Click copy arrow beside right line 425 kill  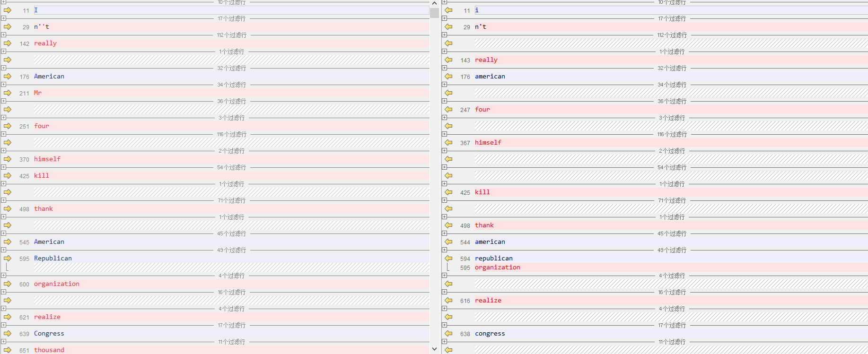click(x=448, y=192)
